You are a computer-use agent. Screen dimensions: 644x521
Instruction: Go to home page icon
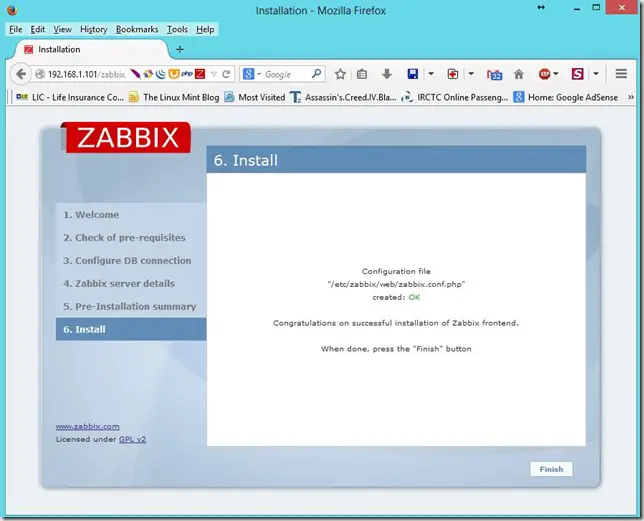click(x=519, y=74)
